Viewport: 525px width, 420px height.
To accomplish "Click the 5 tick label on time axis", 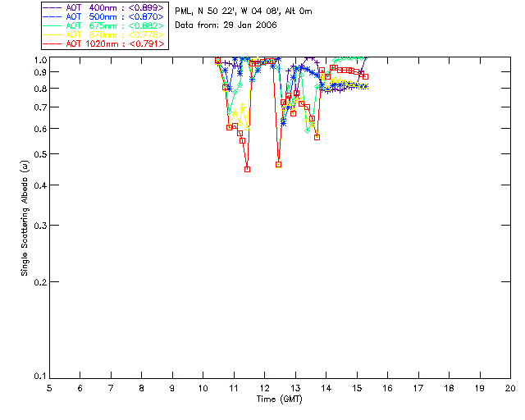I will (49, 387).
